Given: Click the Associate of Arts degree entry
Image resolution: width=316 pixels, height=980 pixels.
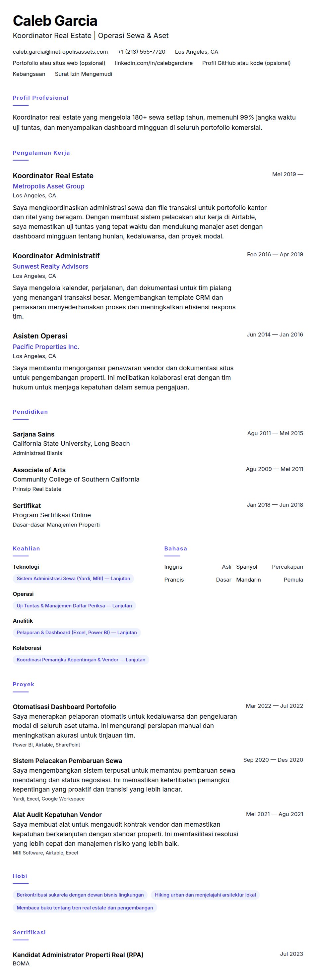Looking at the screenshot, I should pos(39,470).
